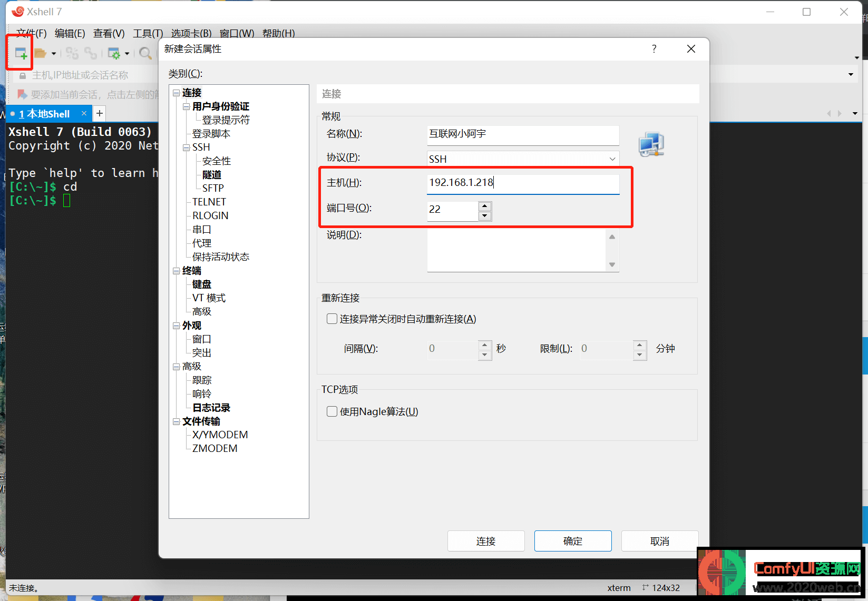Open the dropdown beside the properties gear icon
Image resolution: width=868 pixels, height=601 pixels.
127,54
